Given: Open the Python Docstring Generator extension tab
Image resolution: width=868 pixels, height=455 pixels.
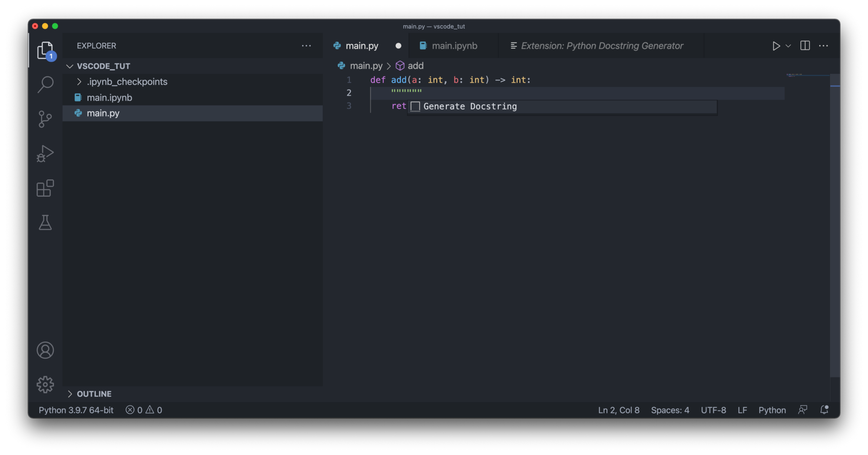Looking at the screenshot, I should 601,46.
